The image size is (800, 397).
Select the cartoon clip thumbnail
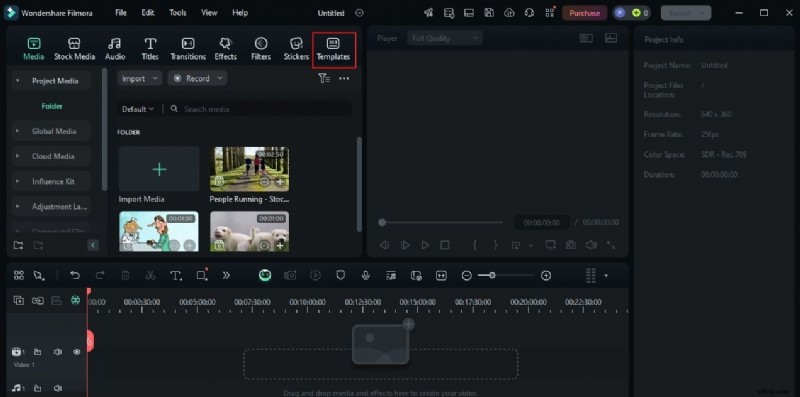159,231
